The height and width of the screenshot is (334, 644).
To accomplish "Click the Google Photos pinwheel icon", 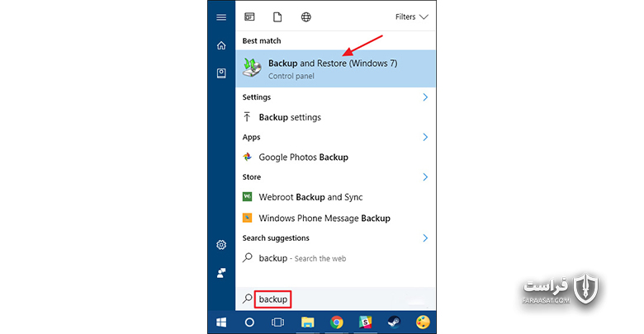I will [x=247, y=157].
